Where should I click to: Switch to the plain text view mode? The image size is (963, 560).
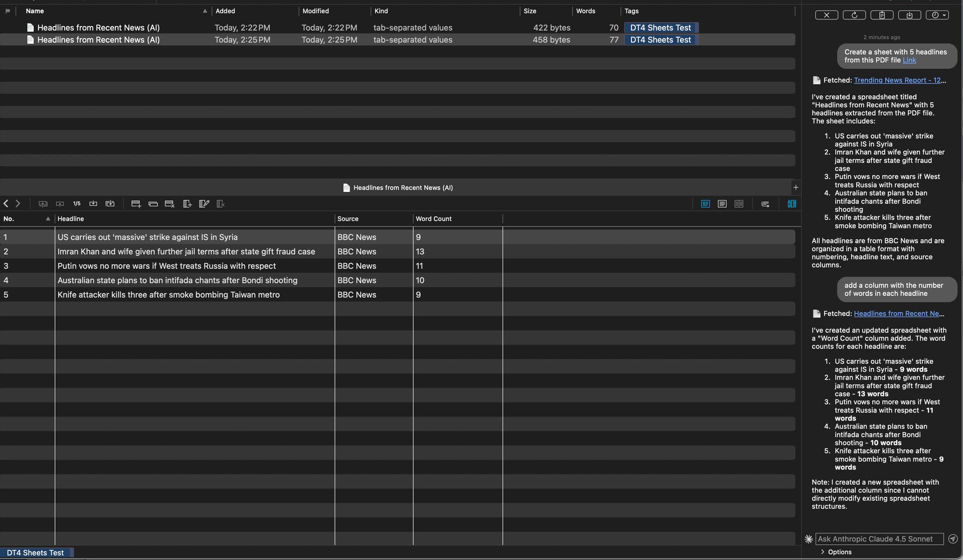pos(722,204)
